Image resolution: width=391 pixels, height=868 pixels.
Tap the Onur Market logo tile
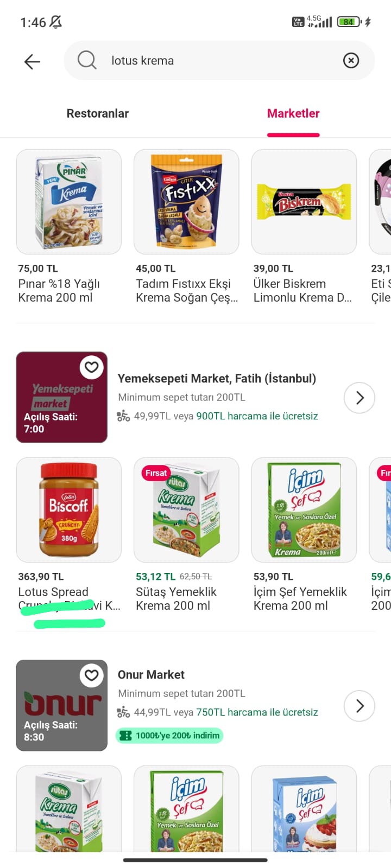point(61,705)
